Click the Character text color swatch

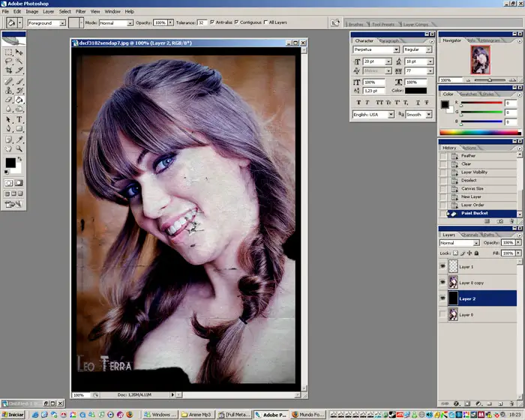click(x=415, y=91)
